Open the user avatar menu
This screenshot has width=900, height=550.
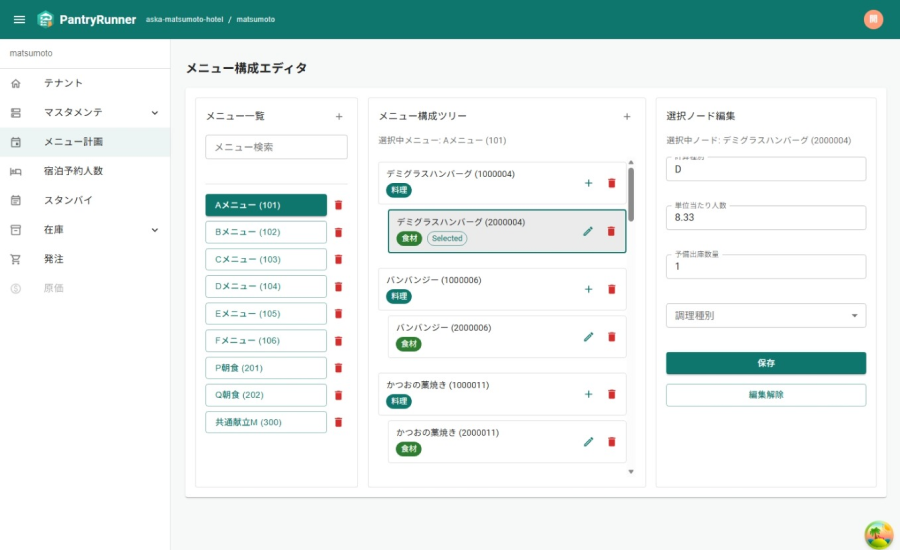873,20
